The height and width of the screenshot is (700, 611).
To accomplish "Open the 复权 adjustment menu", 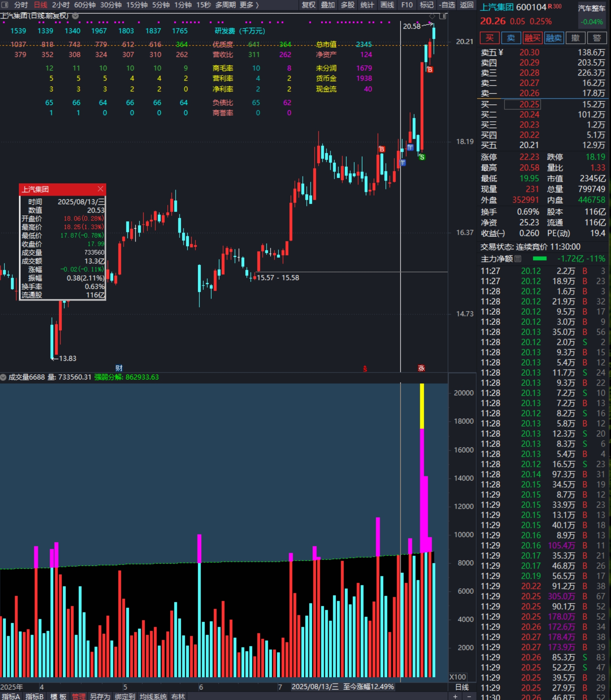I will click(309, 5).
